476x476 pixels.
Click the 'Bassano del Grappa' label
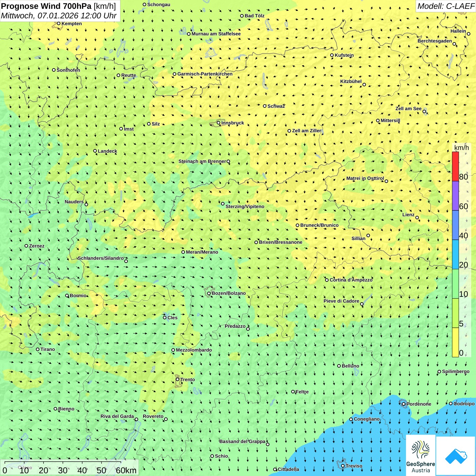[242, 441]
